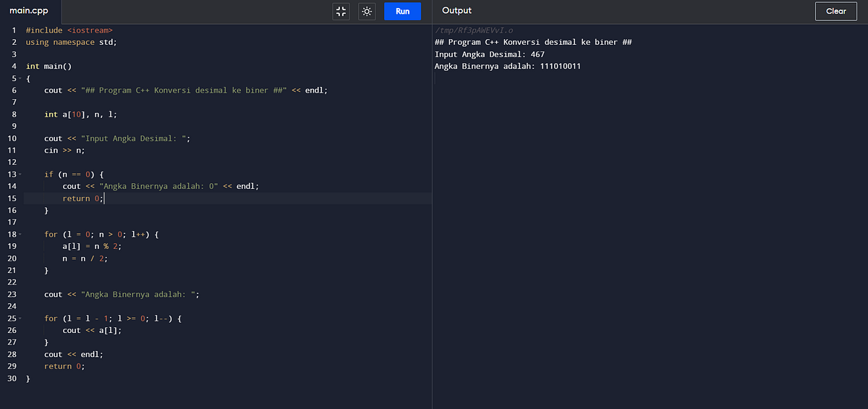Click the 'int a[10], n, l;' declaration line
Viewport: 868px width, 409px height.
(80, 114)
